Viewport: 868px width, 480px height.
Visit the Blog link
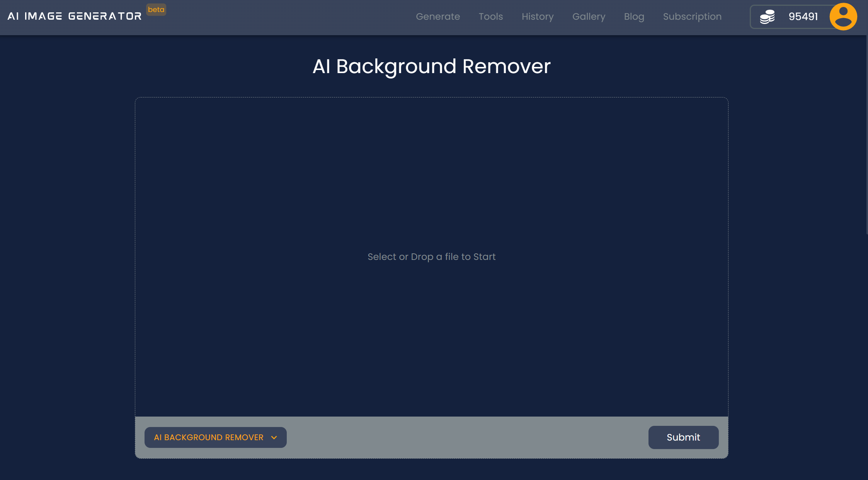[x=634, y=17]
